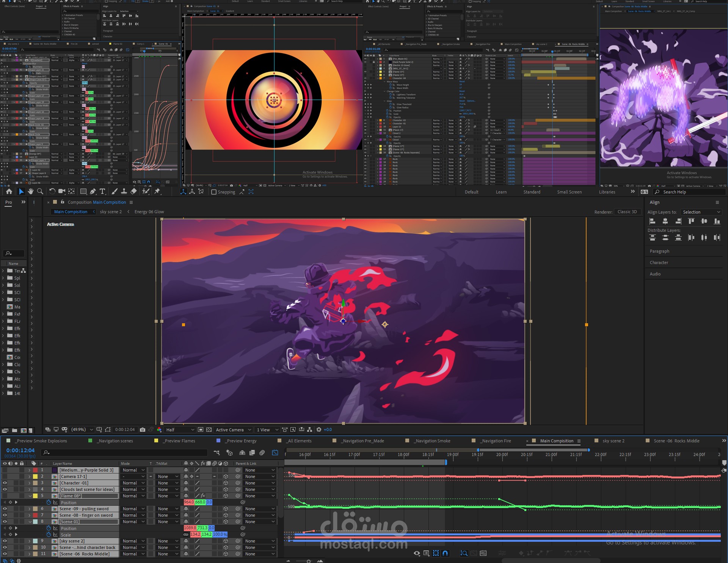Open the Graph Editor button

(x=275, y=452)
